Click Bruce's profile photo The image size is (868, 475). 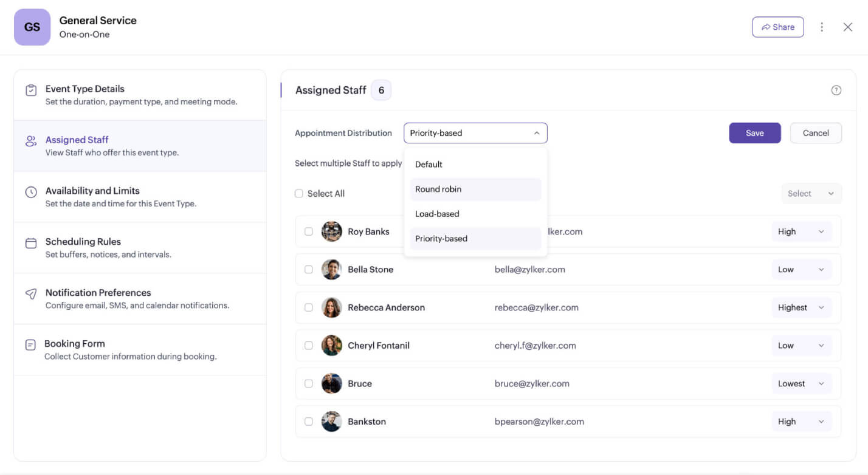(x=331, y=383)
